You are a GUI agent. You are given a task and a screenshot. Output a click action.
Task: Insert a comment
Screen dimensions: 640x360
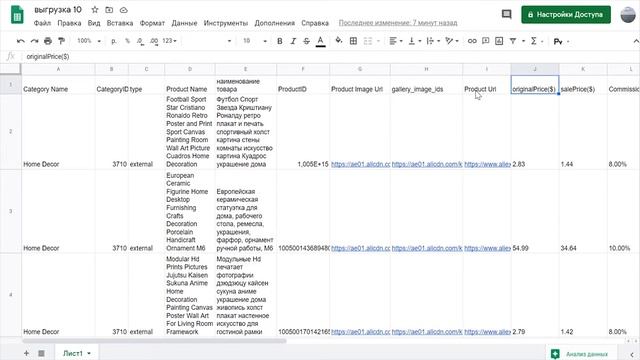[x=485, y=41]
